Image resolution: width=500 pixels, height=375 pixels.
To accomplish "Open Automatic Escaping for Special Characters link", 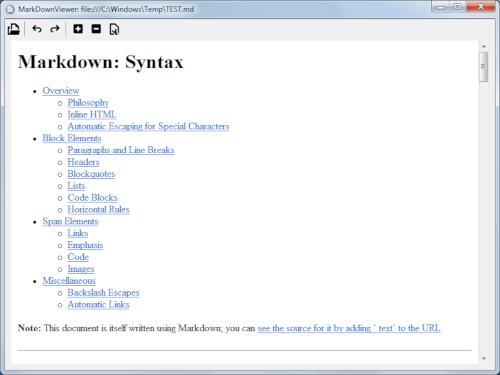I will [148, 126].
